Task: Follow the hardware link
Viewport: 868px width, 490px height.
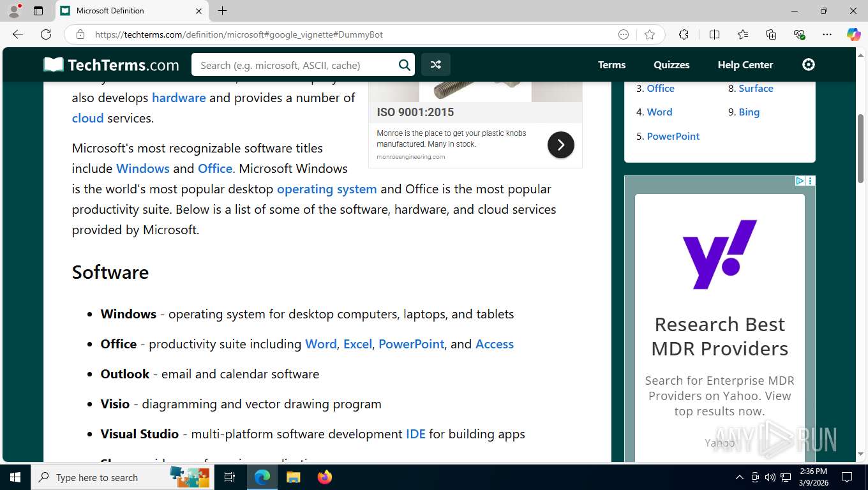Action: pos(179,98)
